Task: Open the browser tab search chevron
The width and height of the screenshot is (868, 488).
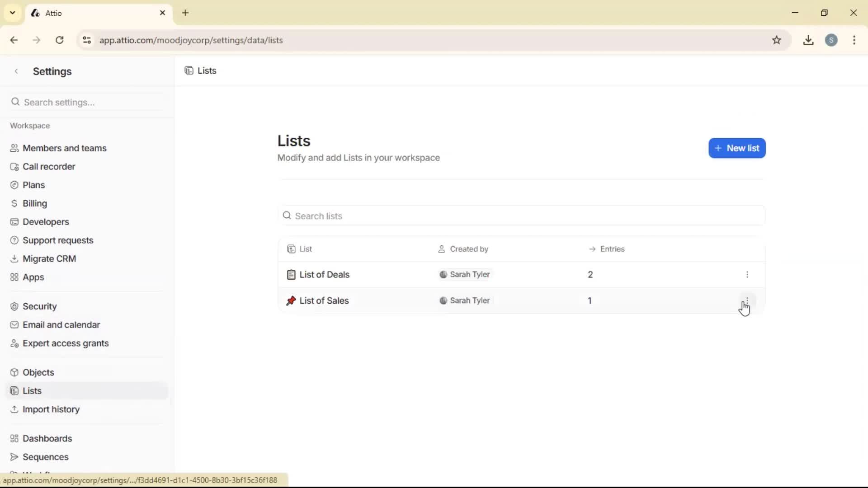Action: click(12, 13)
